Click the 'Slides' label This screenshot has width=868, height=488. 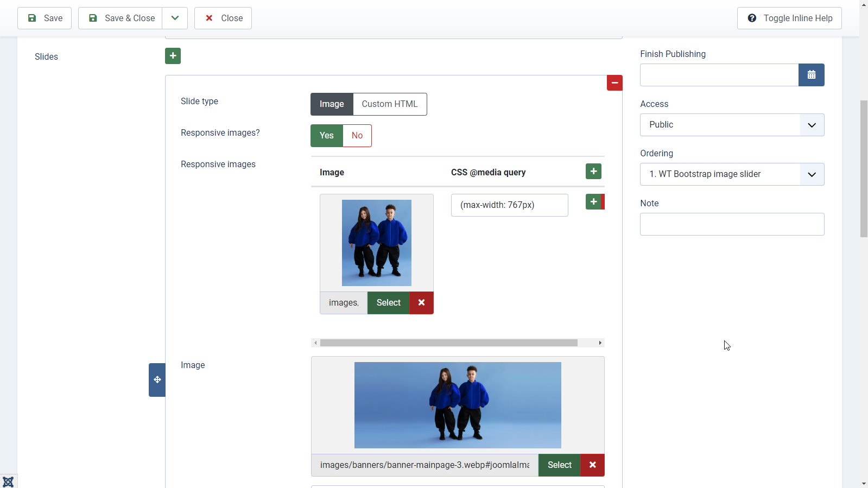tap(46, 56)
